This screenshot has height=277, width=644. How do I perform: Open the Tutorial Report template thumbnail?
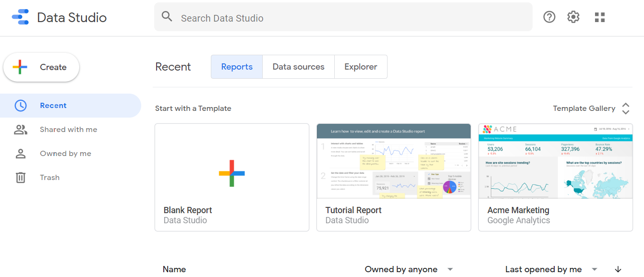click(x=394, y=161)
